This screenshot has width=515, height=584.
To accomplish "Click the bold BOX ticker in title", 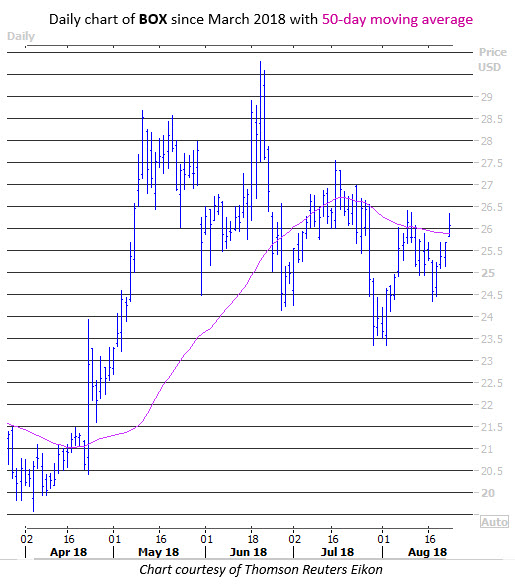I will coord(153,19).
